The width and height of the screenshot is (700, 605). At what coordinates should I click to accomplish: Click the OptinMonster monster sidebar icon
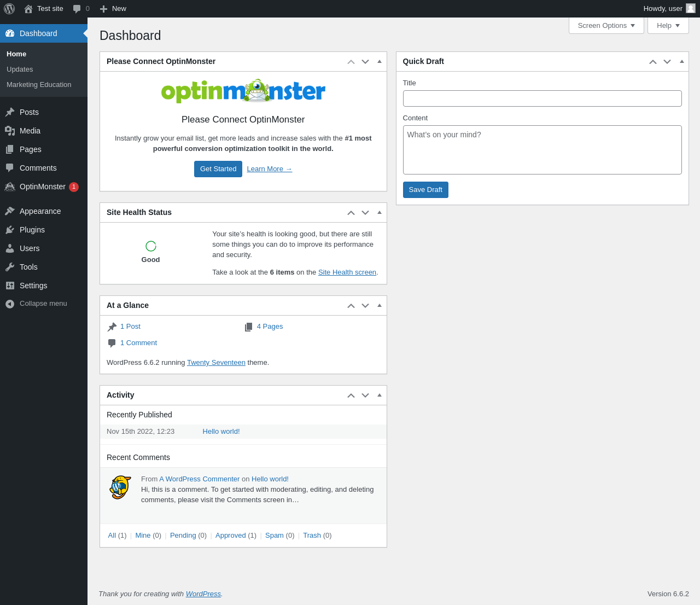pos(10,187)
